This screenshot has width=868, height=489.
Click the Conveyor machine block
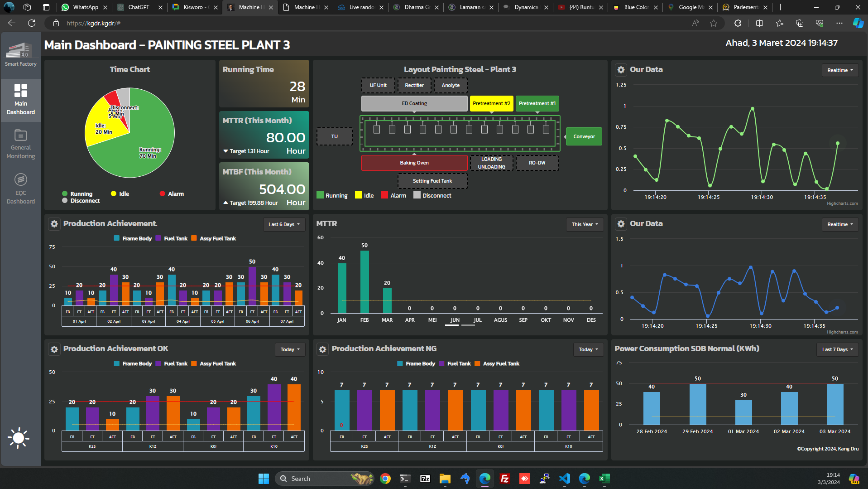584,136
